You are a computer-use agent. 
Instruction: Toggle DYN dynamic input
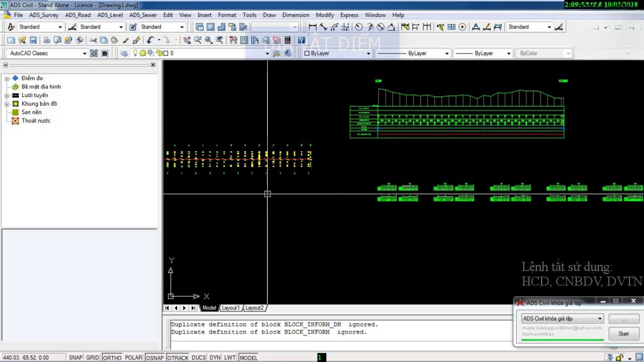(x=215, y=358)
